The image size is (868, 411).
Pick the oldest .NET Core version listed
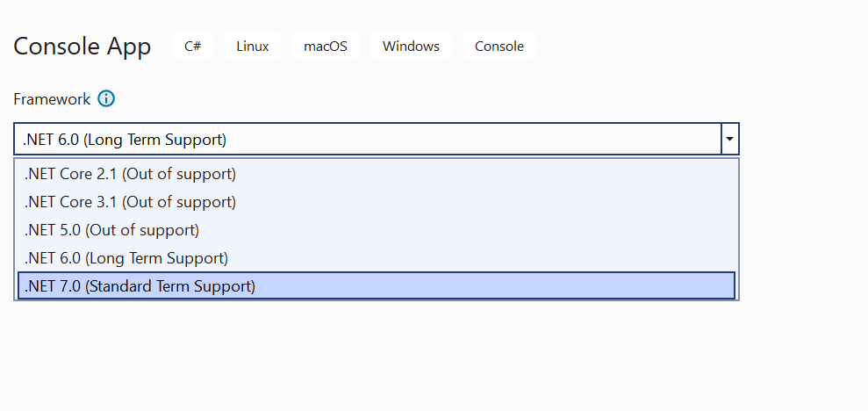tap(377, 174)
